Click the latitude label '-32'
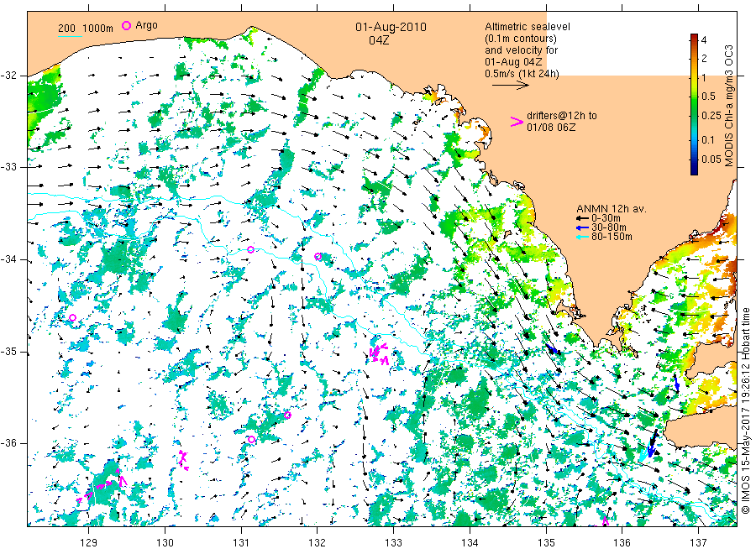756x554 pixels. coord(8,76)
